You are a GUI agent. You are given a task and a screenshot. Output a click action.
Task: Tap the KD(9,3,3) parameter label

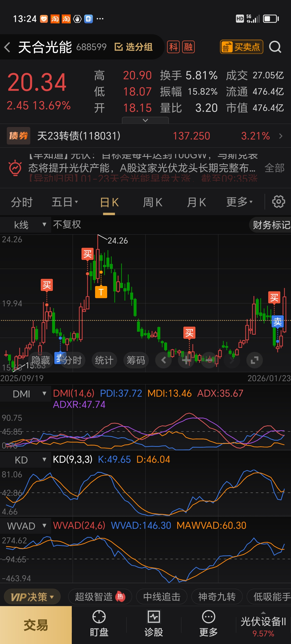72,459
